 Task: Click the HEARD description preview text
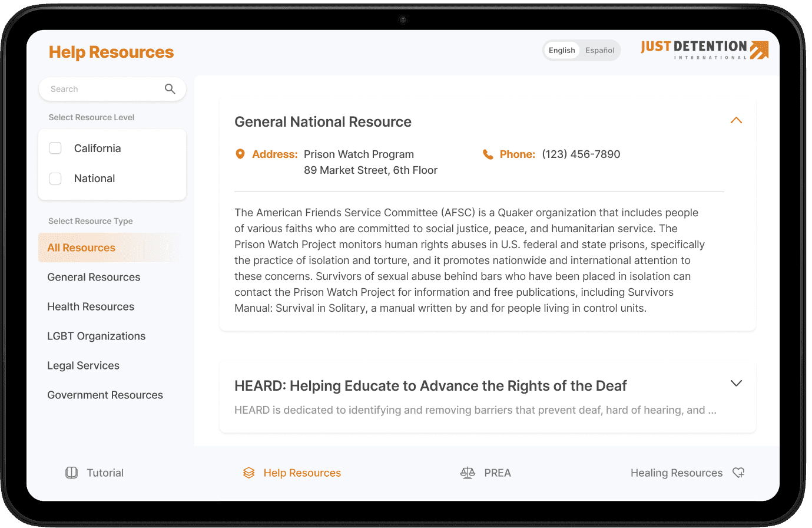[475, 410]
